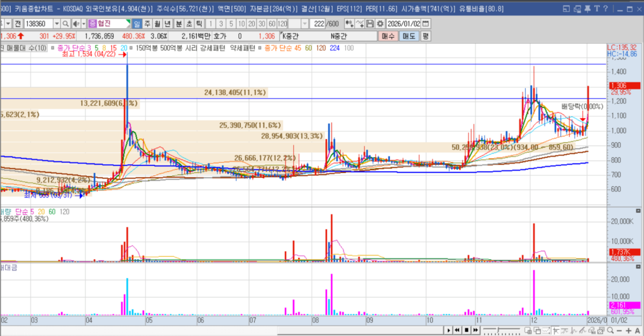Click the blue 매도 sell button

point(408,36)
